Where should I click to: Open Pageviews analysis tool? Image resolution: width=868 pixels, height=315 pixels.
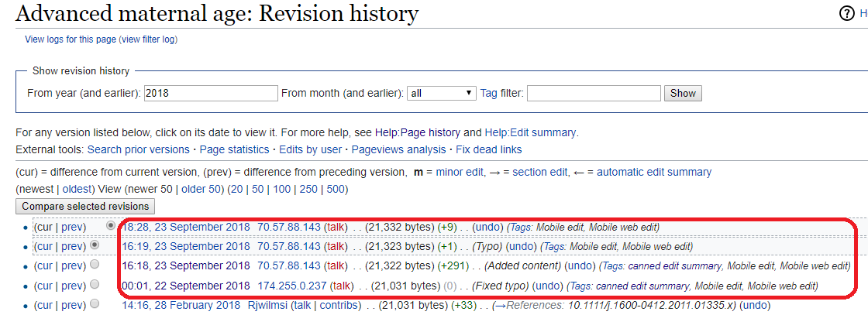[398, 150]
